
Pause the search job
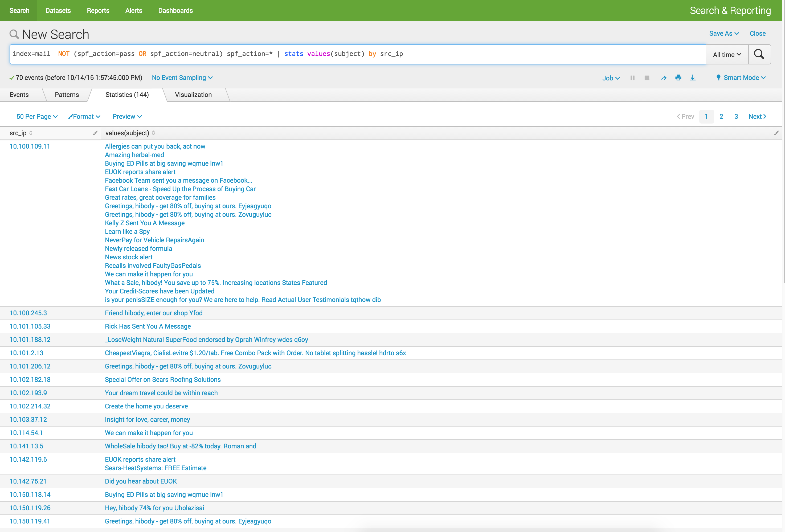click(632, 78)
